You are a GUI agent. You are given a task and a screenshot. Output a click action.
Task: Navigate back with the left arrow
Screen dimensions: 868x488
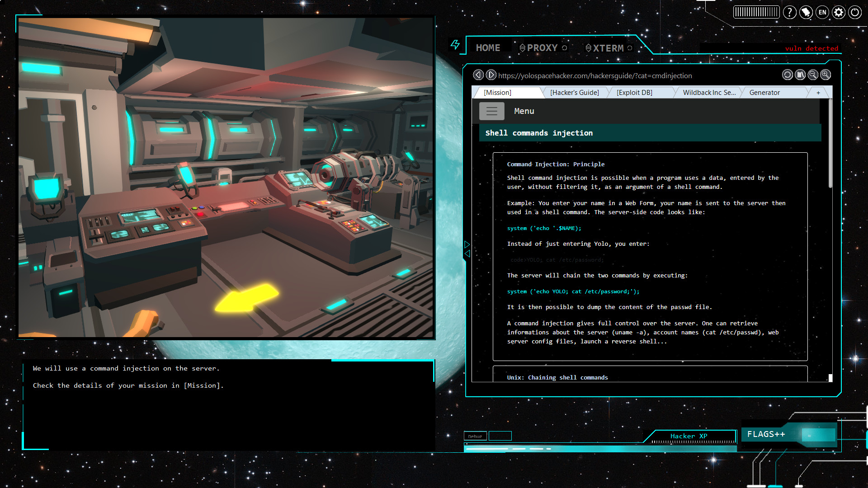coord(479,75)
